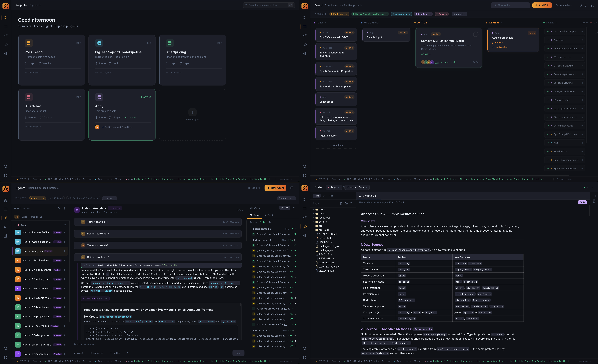Click the Fleet search icon
Screen dimensions: 598x364
[59, 208]
